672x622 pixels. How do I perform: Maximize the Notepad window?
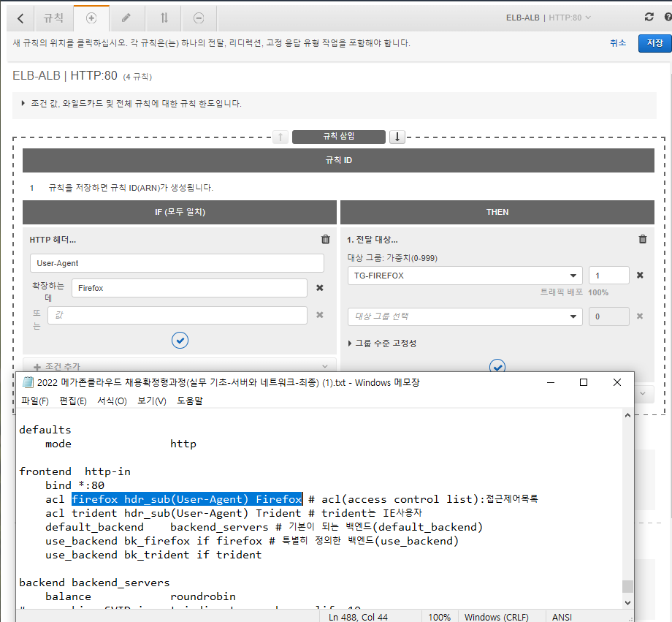click(584, 382)
